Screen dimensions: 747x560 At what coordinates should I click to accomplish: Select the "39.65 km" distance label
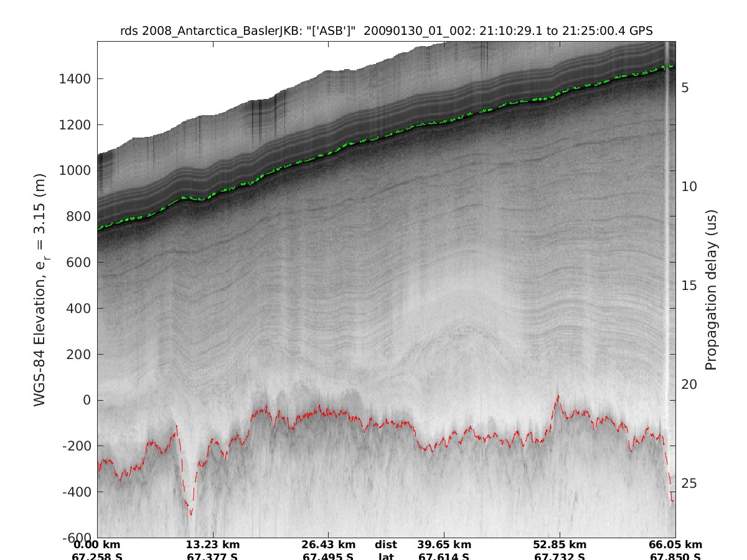pyautogui.click(x=443, y=545)
